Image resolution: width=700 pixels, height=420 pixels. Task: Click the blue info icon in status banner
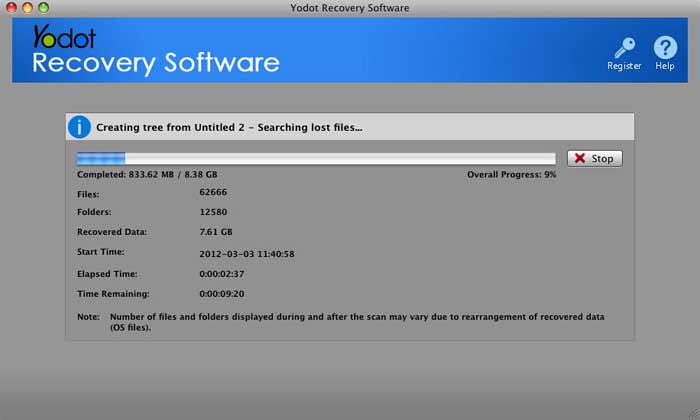coord(79,127)
